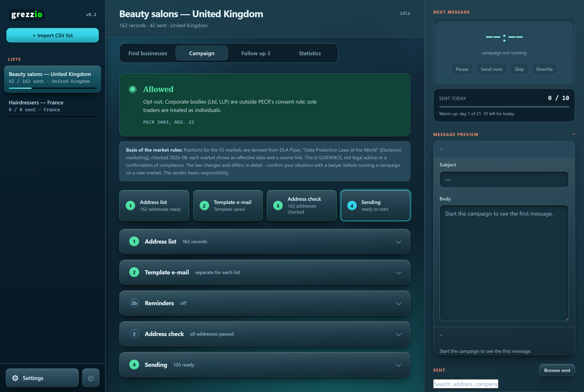This screenshot has height=392, width=584.
Task: Click the message Body text area
Action: 504,263
